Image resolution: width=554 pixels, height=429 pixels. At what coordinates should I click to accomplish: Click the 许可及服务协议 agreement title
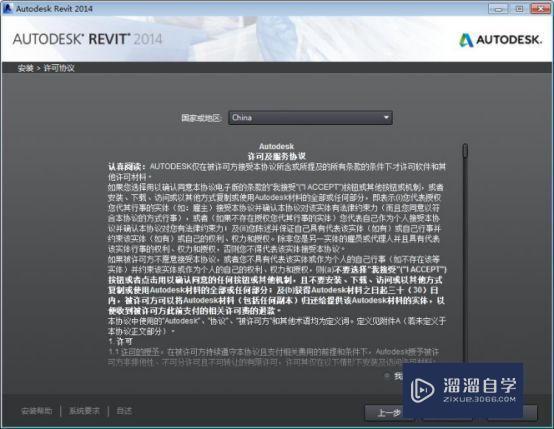[276, 156]
